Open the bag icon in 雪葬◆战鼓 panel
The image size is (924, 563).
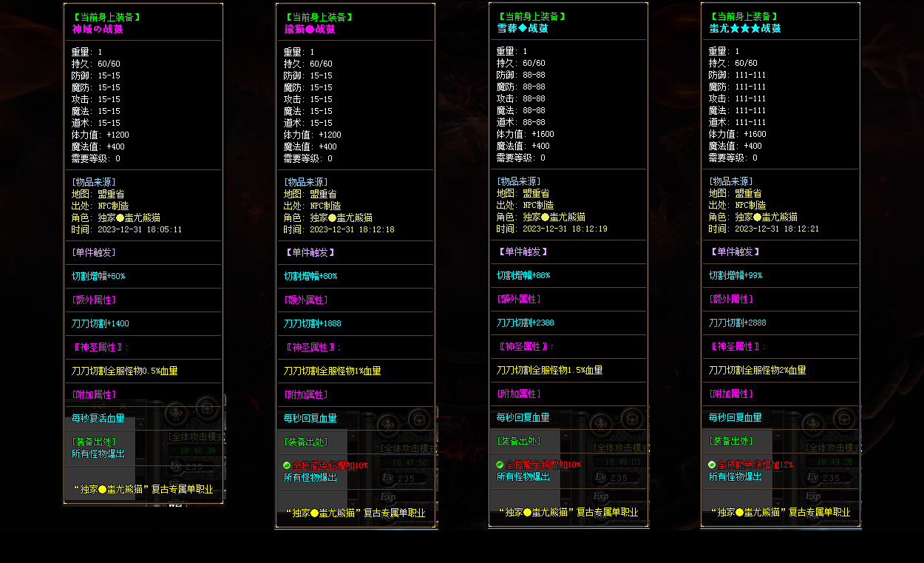(x=631, y=419)
